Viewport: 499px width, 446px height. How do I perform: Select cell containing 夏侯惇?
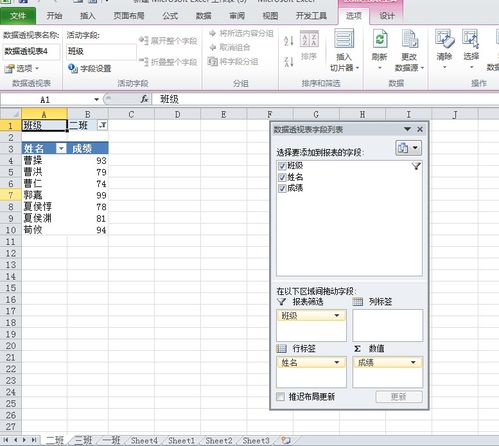coord(44,207)
